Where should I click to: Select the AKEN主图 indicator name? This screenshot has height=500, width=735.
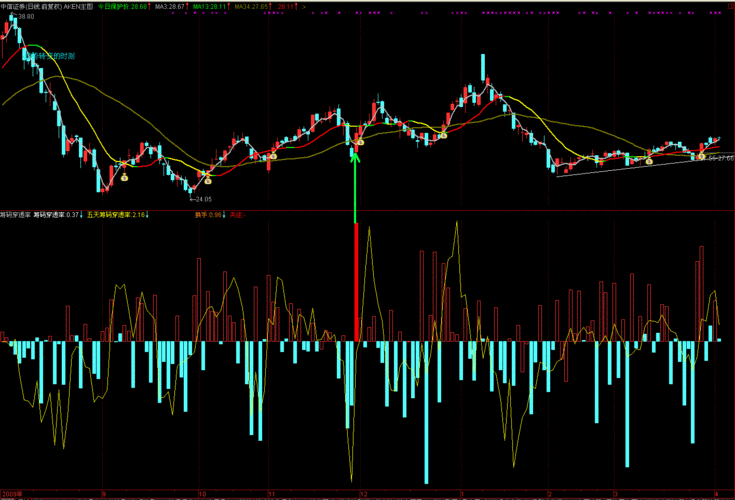pos(78,7)
